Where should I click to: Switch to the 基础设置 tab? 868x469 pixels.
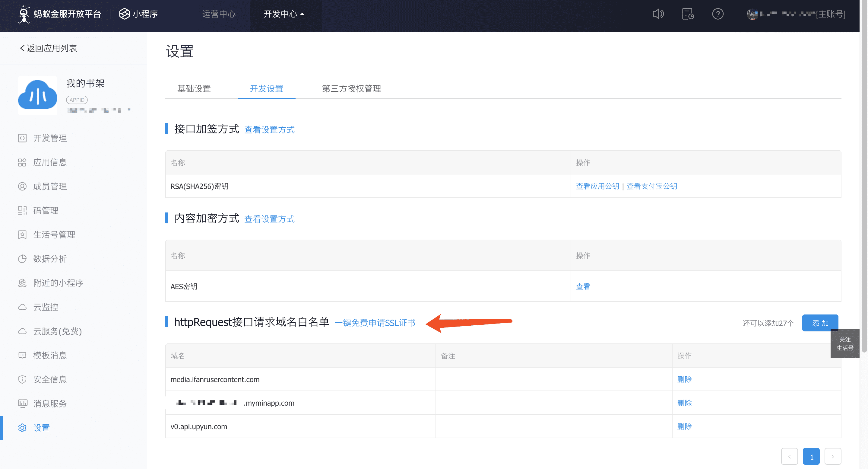click(194, 89)
